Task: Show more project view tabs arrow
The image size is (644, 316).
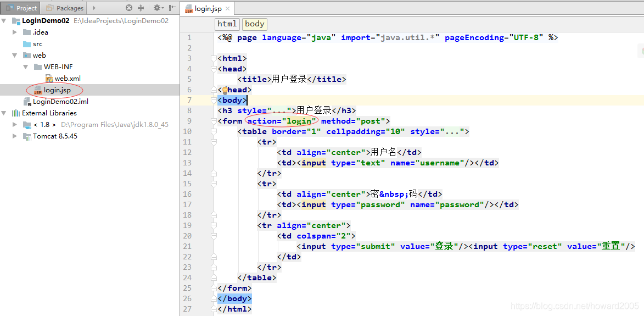Action: click(x=94, y=8)
